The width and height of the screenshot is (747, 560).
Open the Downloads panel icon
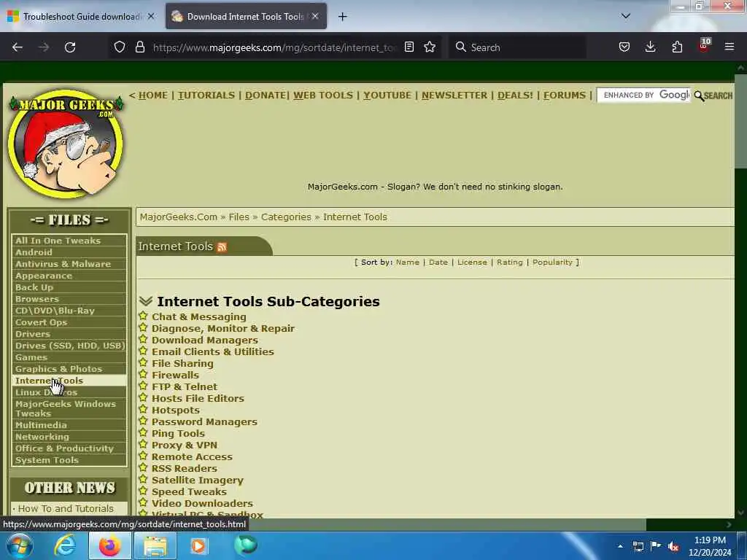click(650, 47)
